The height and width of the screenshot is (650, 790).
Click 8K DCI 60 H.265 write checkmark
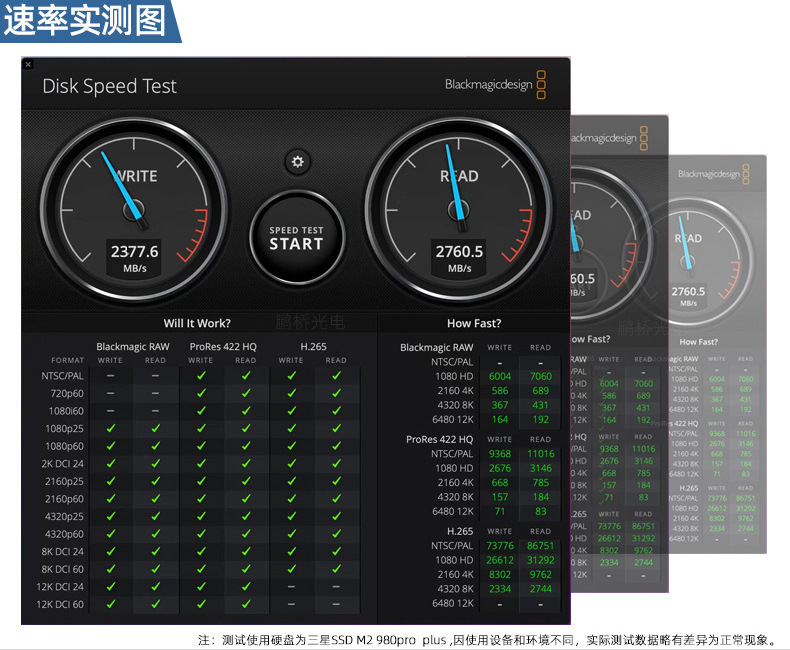[291, 569]
